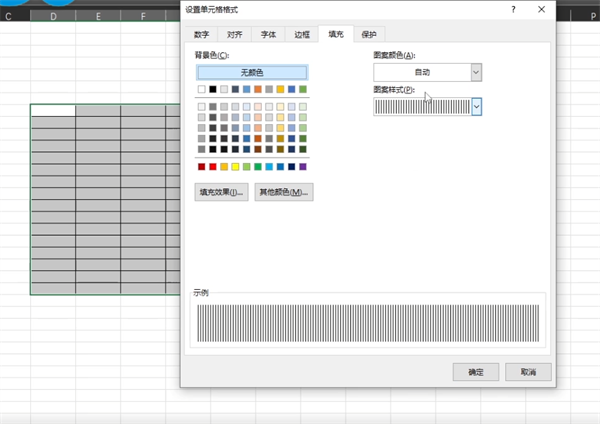Open the 对齐 tab
Screen dimensions: 600x424
tap(234, 34)
